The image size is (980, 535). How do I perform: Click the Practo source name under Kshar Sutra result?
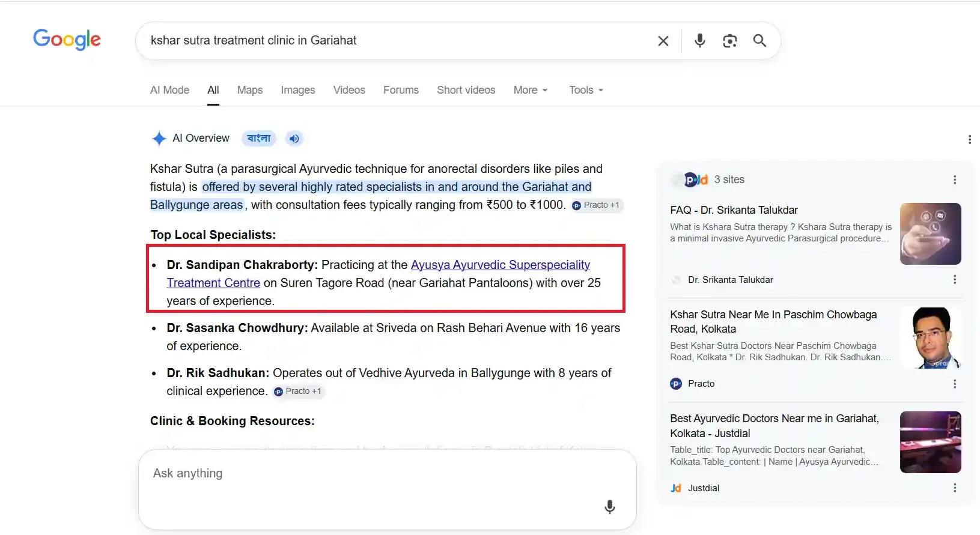[701, 384]
